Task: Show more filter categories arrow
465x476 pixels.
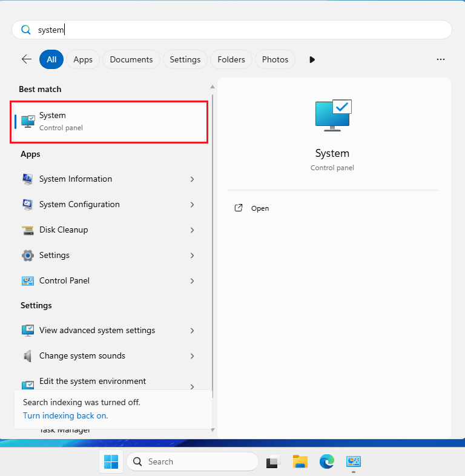Action: [312, 59]
